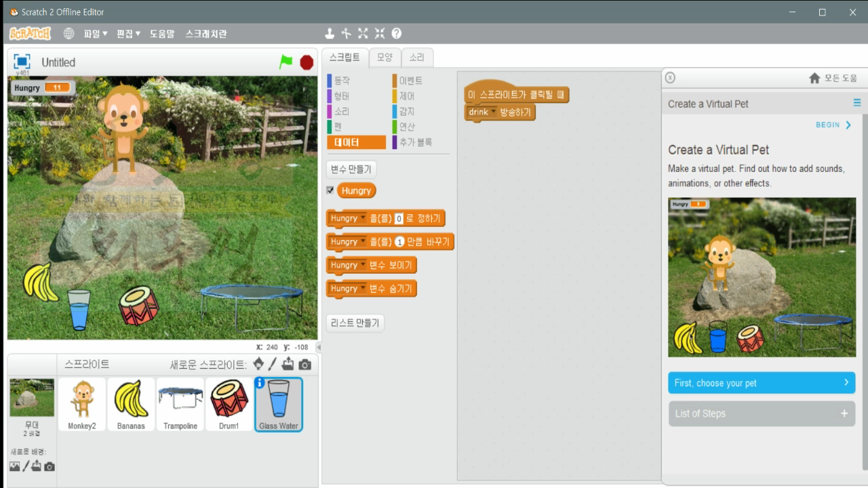
Task: Select the Monkey2 sprite thumbnail
Action: (83, 405)
